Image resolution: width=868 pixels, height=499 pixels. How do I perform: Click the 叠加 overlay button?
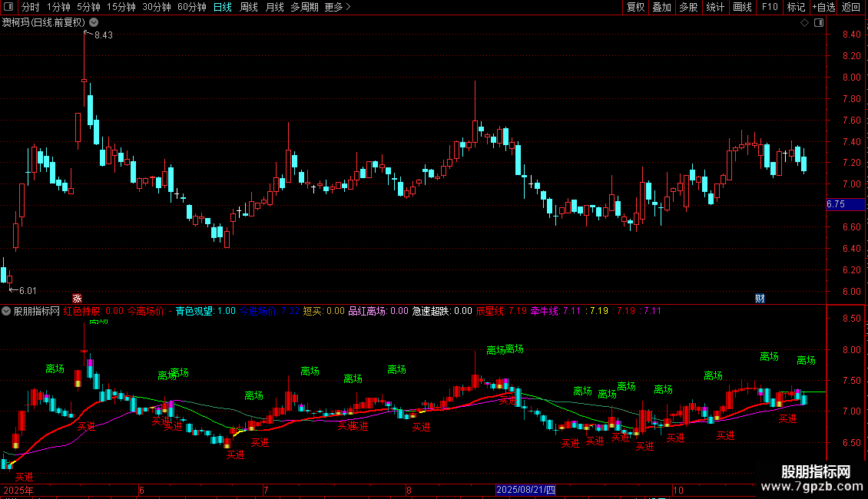point(662,7)
